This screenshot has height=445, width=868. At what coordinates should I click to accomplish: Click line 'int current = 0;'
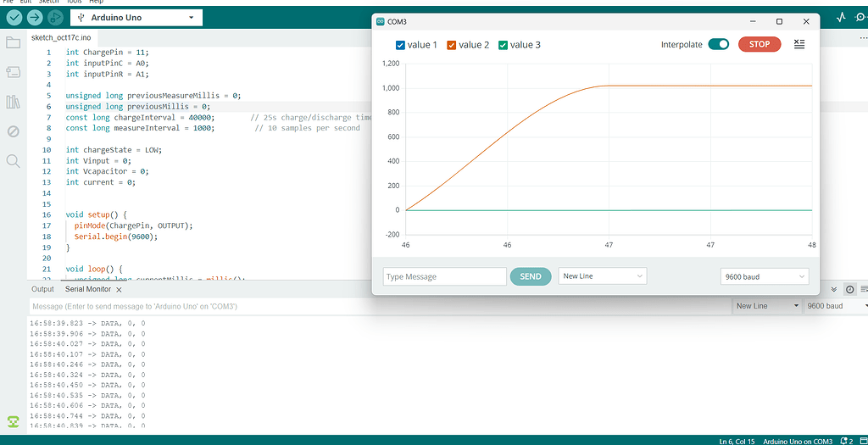pyautogui.click(x=100, y=182)
